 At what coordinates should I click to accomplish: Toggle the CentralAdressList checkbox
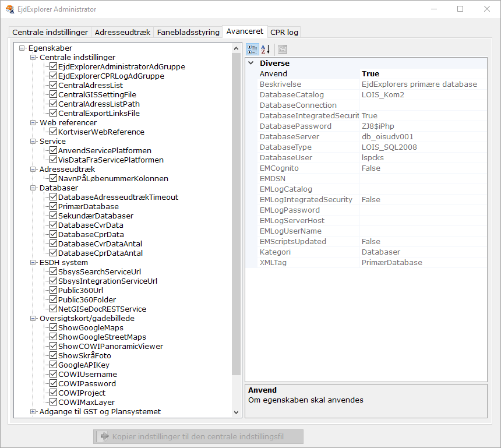point(53,85)
